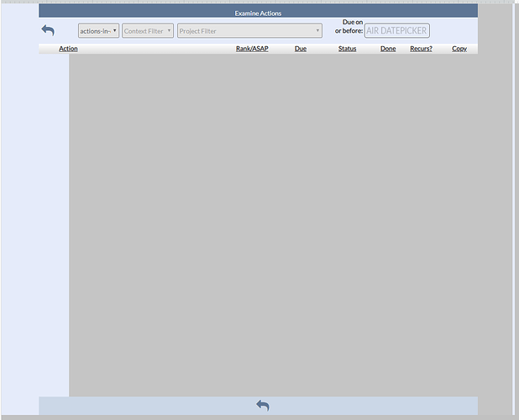Click the AIR DATEPICKER date field

pyautogui.click(x=397, y=30)
